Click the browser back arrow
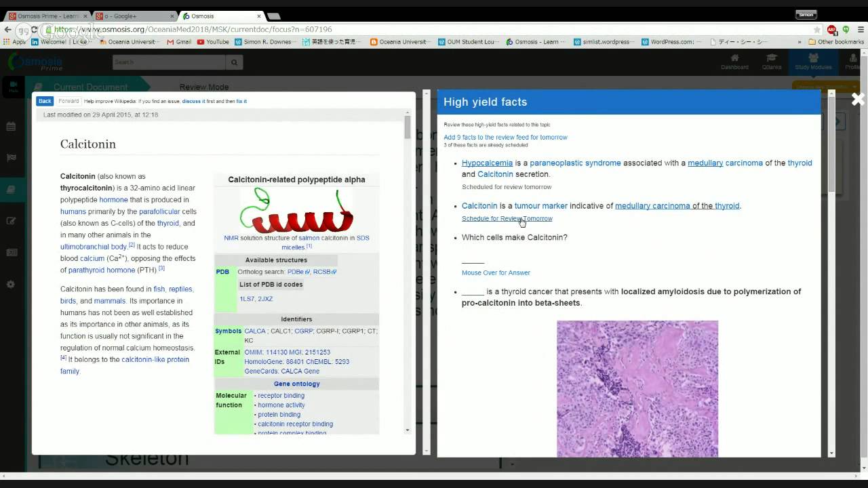This screenshot has height=488, width=868. [8, 30]
